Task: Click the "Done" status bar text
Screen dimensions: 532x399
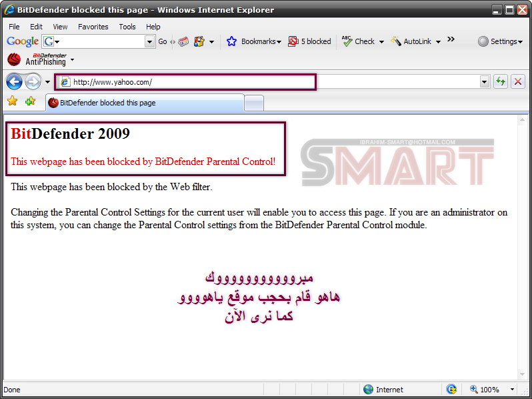Action: click(12, 390)
